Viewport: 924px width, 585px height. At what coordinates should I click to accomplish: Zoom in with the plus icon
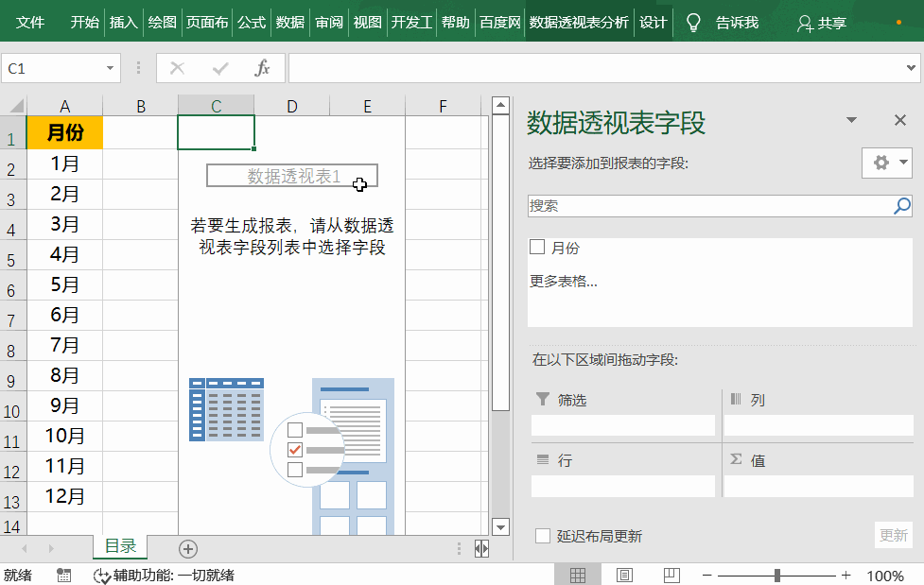coord(846,575)
